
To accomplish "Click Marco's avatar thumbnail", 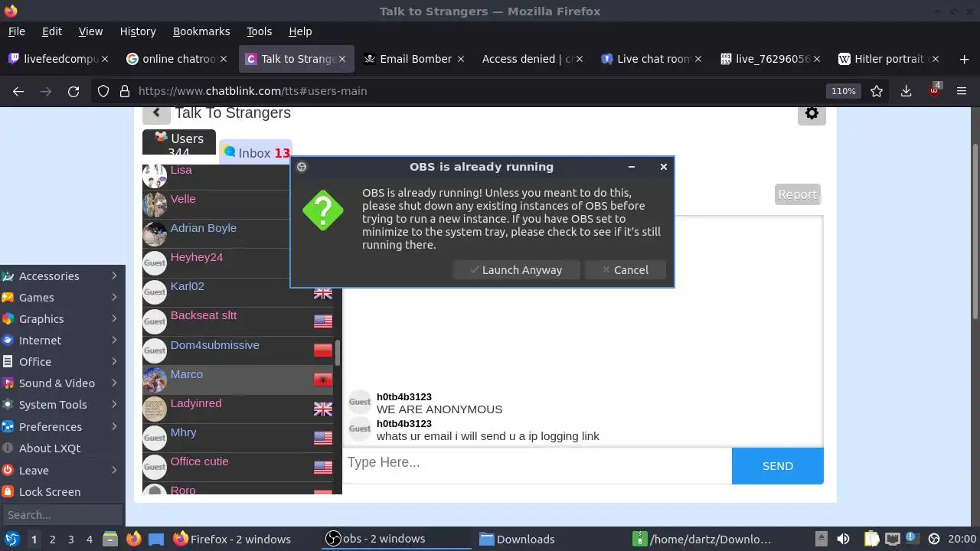I will click(155, 380).
